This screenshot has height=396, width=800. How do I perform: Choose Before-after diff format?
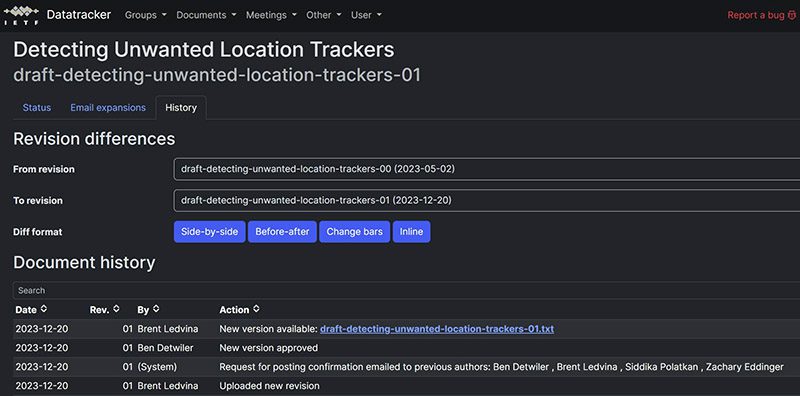(282, 232)
